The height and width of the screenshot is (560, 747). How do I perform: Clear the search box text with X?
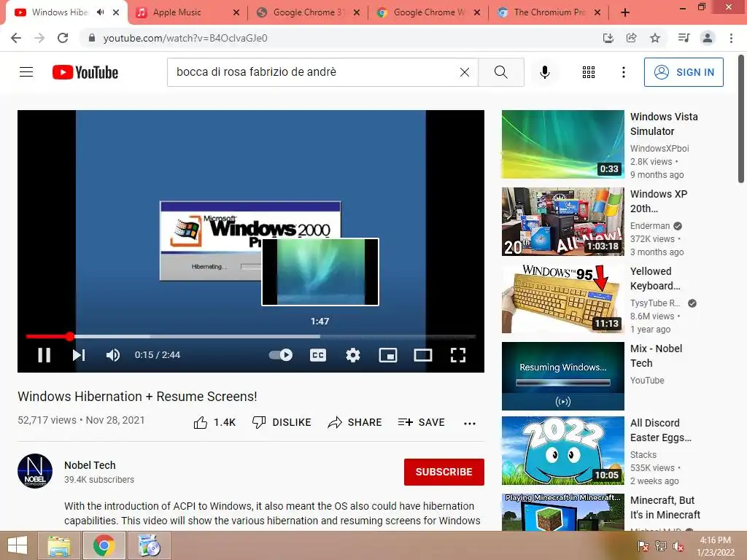pyautogui.click(x=465, y=72)
